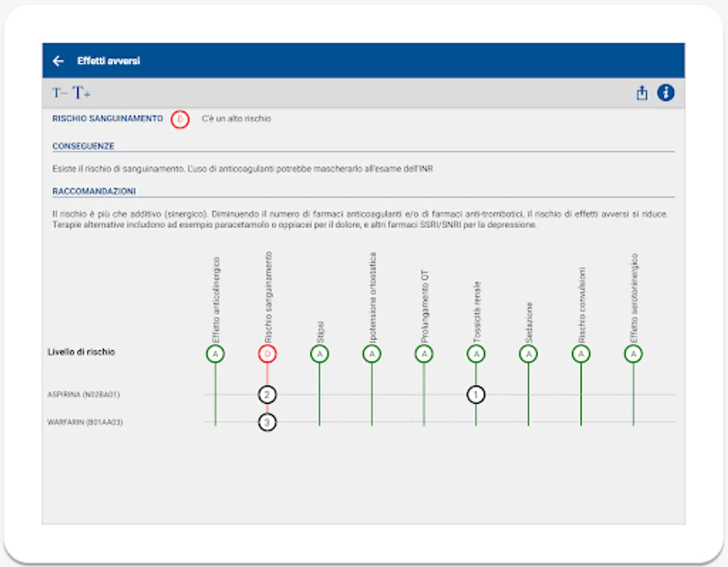Click the "C'è un alto rischio" text
The image size is (728, 567).
click(236, 119)
